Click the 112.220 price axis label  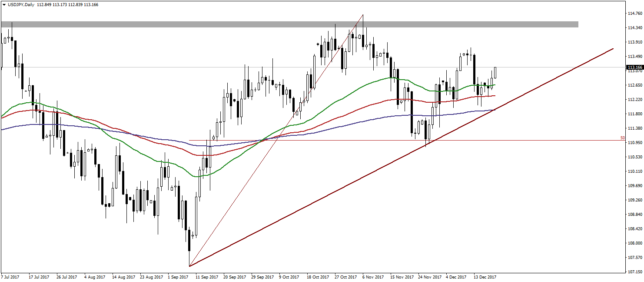click(635, 100)
